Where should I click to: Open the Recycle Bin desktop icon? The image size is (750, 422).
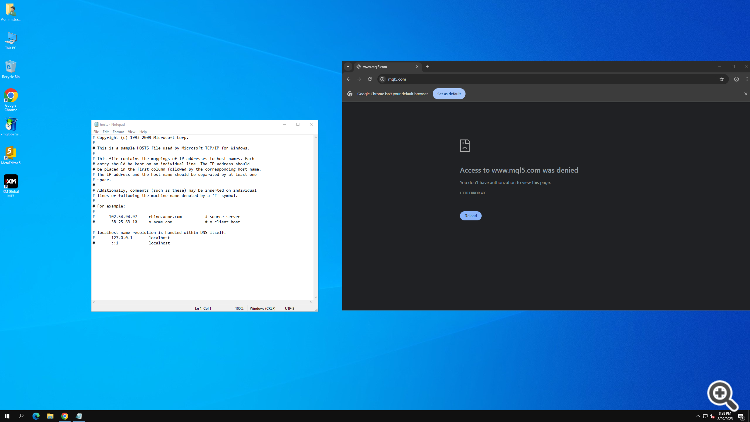(x=11, y=69)
